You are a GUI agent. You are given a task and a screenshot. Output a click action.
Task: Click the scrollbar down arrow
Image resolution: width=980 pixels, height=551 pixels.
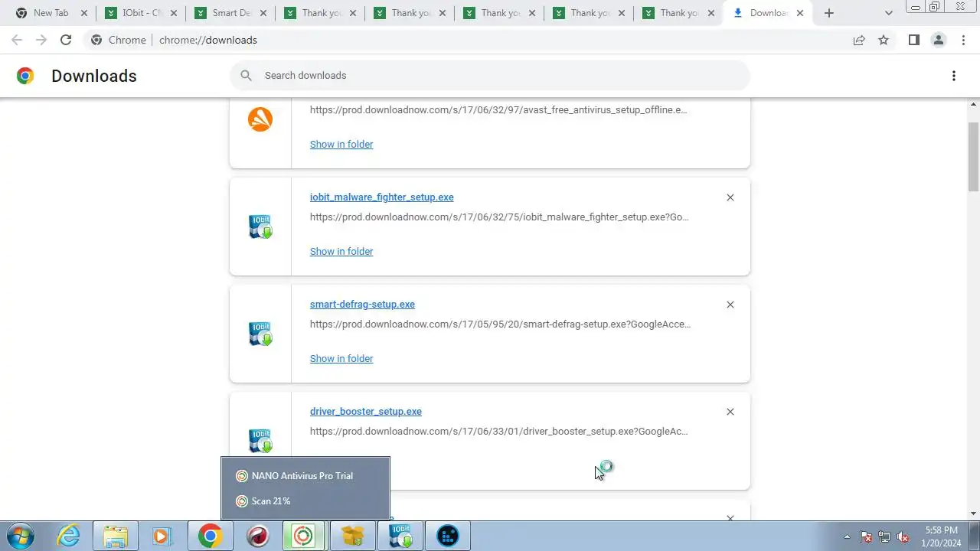[974, 514]
